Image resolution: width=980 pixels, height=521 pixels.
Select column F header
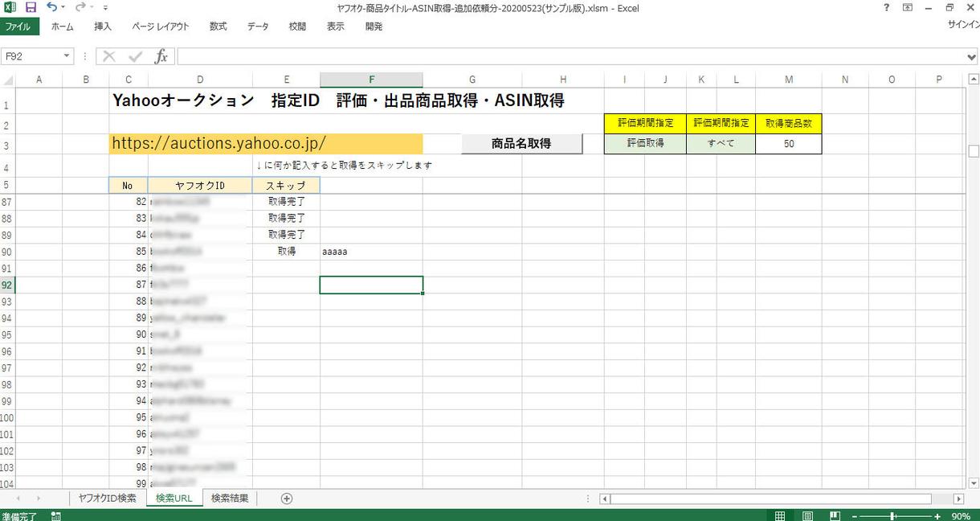(371, 80)
